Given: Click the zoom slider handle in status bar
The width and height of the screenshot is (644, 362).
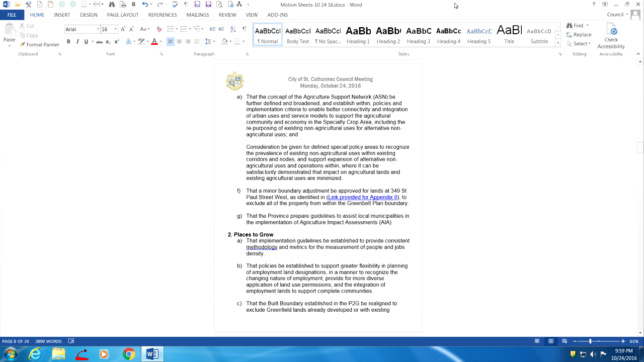Looking at the screenshot, I should point(590,341).
